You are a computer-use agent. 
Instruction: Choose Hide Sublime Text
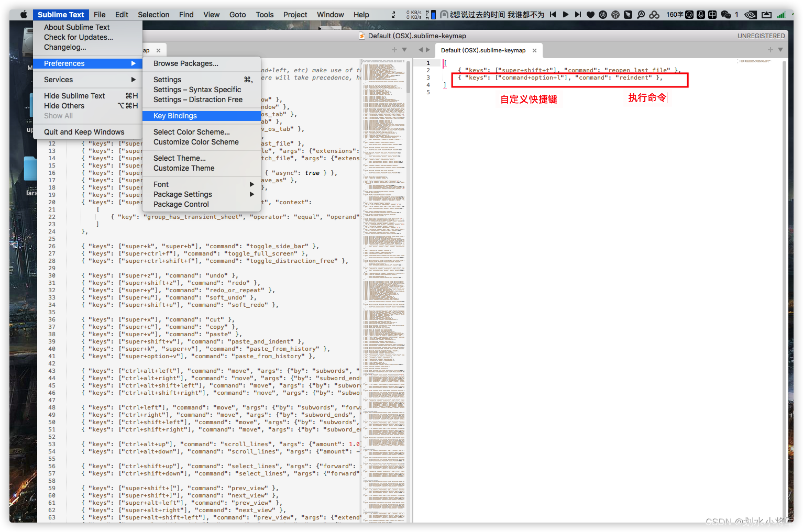88,96
